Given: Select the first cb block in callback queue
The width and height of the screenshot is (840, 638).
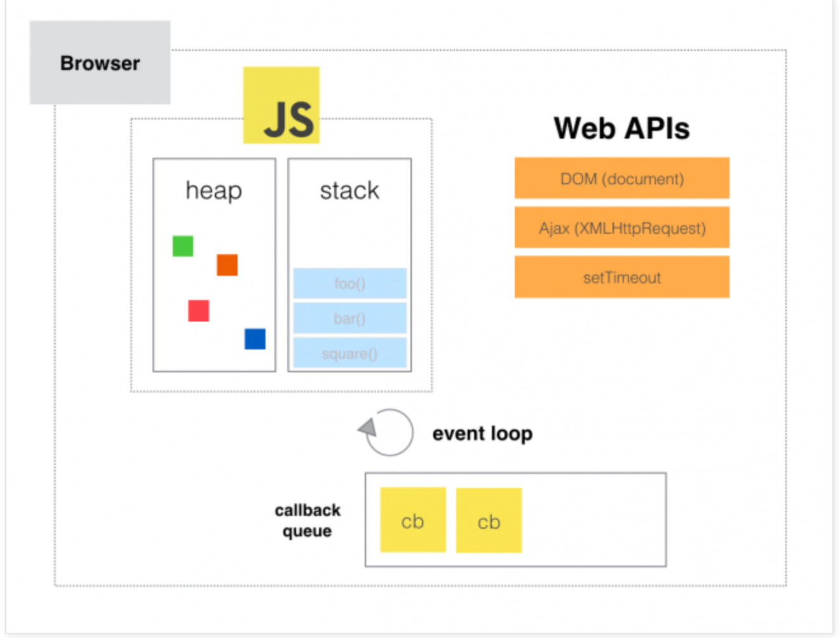Looking at the screenshot, I should [x=412, y=520].
